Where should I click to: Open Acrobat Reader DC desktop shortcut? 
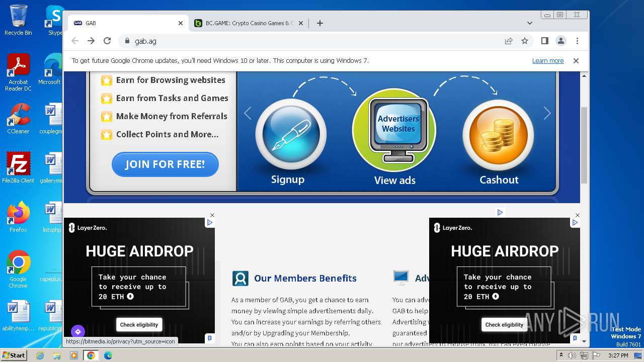[x=18, y=72]
